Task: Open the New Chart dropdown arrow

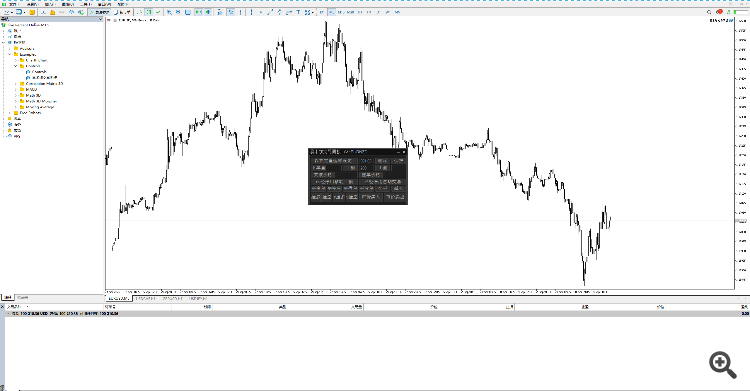Action: 12,12
